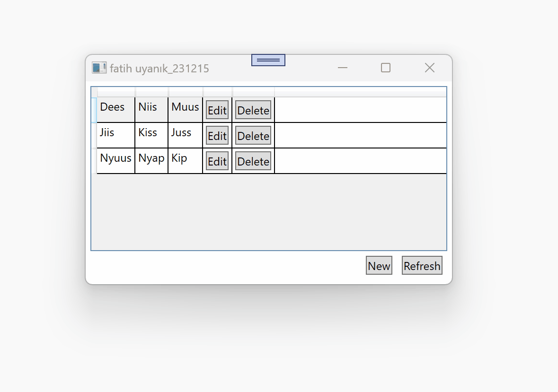Click the Delete button on the Nyuus row
The image size is (558, 392).
[x=253, y=161]
